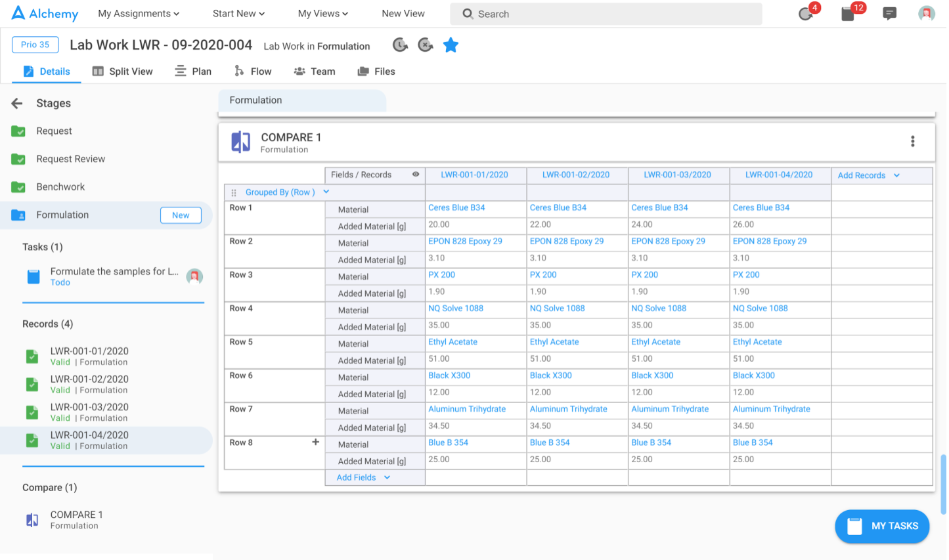Open the My Assignments dropdown
949x560 pixels.
coord(139,14)
